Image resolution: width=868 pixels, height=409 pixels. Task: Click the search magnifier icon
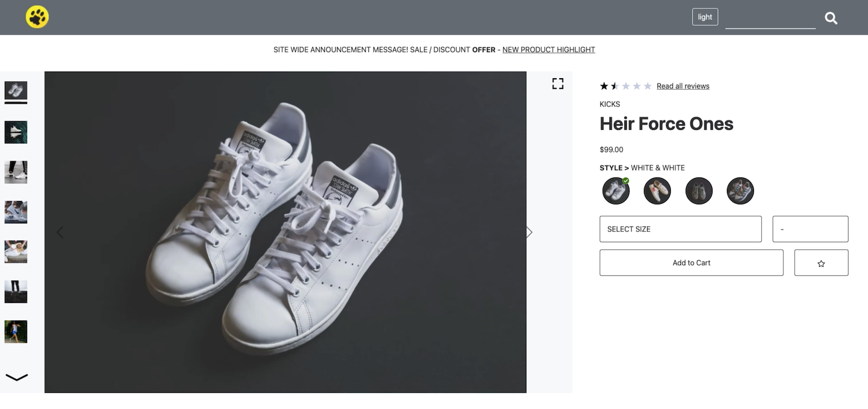831,18
